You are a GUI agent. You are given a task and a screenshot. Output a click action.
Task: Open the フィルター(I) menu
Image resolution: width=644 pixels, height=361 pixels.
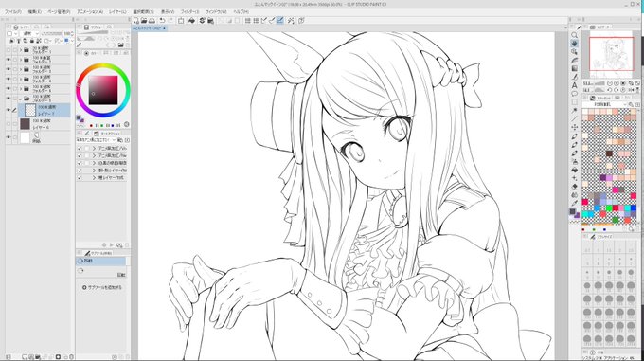[189, 12]
